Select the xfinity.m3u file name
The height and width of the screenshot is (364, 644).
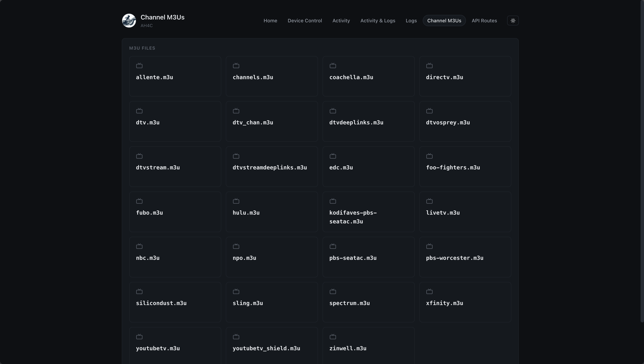[x=444, y=303]
